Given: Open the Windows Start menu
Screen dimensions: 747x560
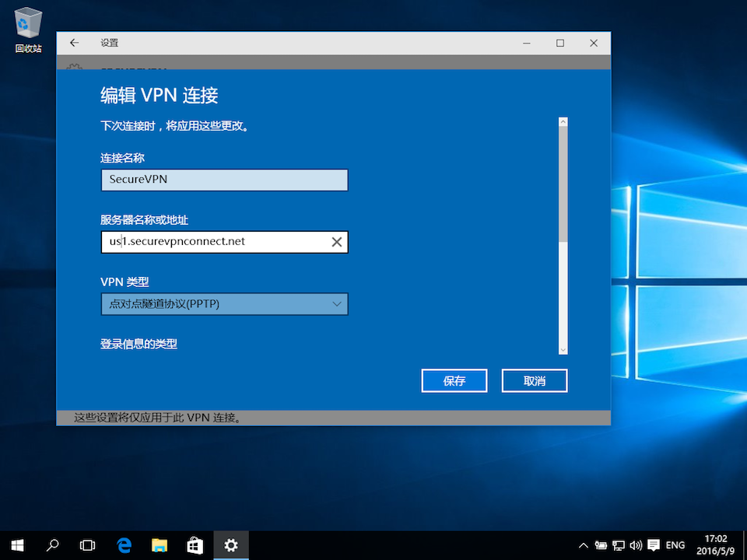Looking at the screenshot, I should (18, 545).
